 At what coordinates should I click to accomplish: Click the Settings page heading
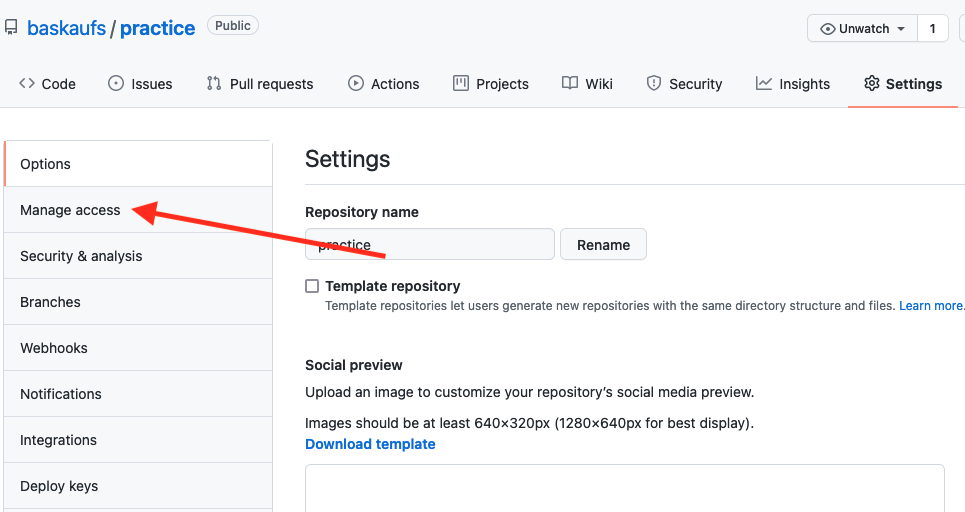point(348,159)
